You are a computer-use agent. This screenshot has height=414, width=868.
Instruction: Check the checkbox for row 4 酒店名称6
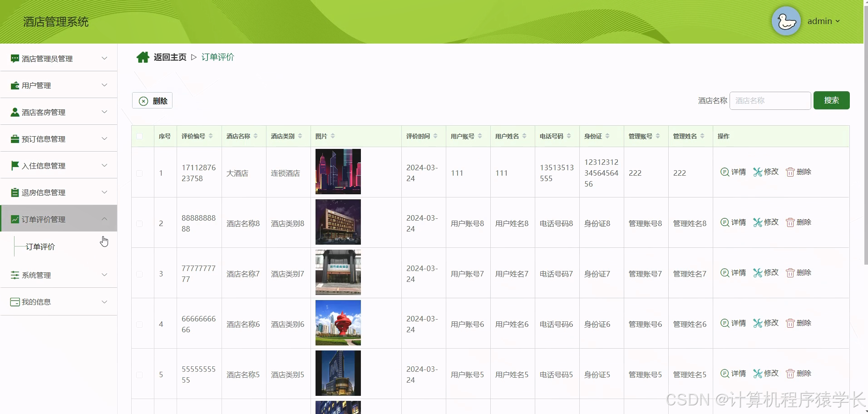tap(139, 325)
